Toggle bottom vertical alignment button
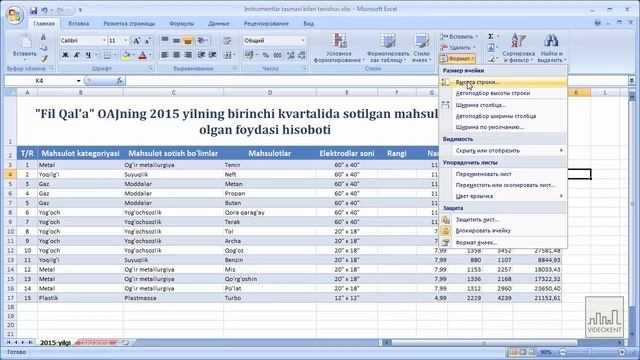This screenshot has width=640, height=360. [188, 40]
